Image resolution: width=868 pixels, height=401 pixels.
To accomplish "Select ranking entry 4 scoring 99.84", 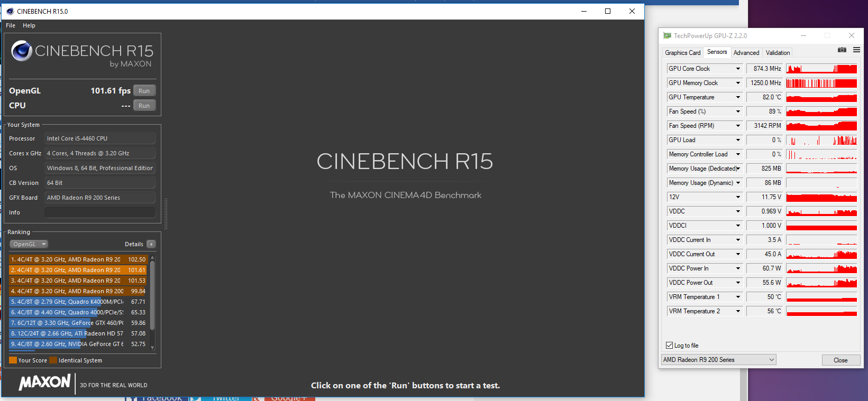I will click(78, 291).
